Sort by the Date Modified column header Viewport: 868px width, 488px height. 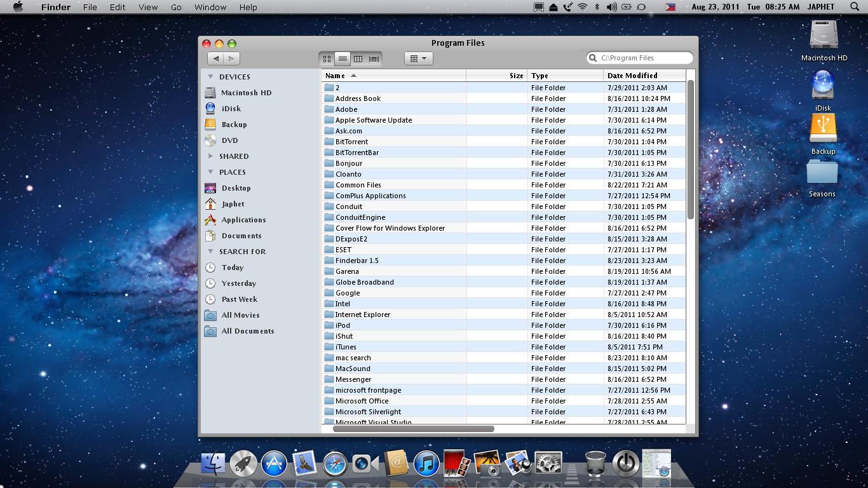tap(644, 76)
